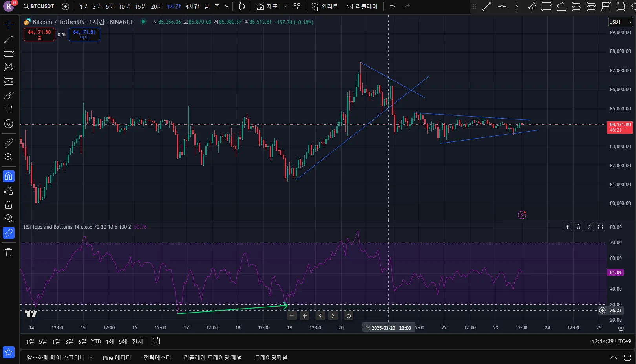Switch to the Pine 에디터 tab
This screenshot has height=364, width=636.
pos(117,358)
